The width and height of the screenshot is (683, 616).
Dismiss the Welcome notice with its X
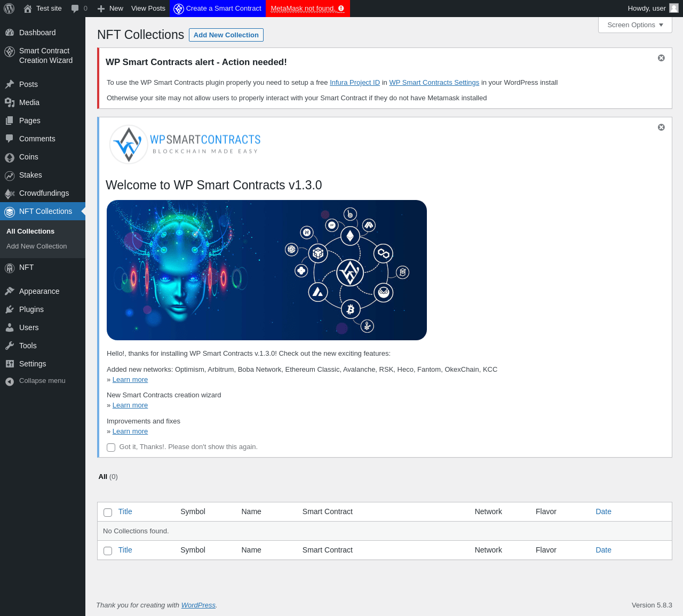[x=661, y=127]
